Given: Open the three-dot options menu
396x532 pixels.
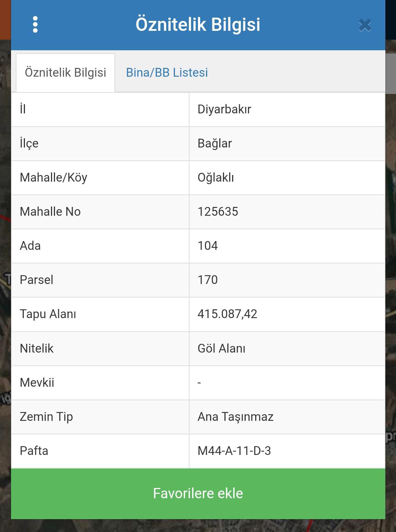Looking at the screenshot, I should [35, 25].
